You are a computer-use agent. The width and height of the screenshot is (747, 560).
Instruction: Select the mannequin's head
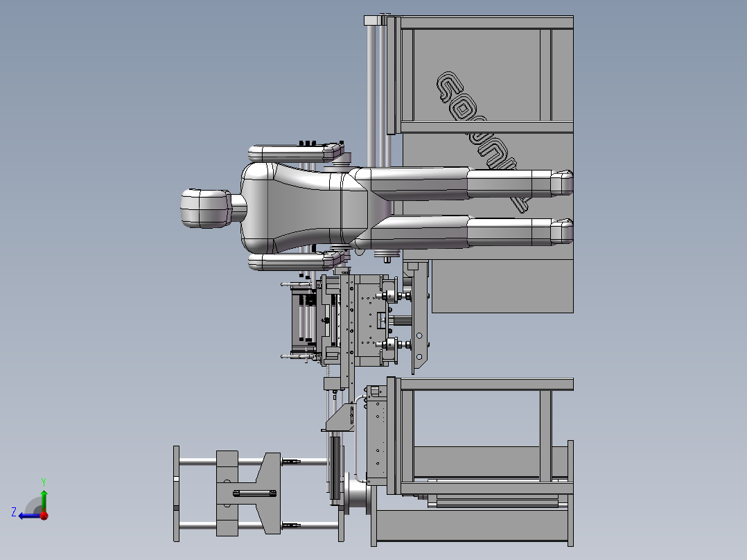[x=206, y=209]
